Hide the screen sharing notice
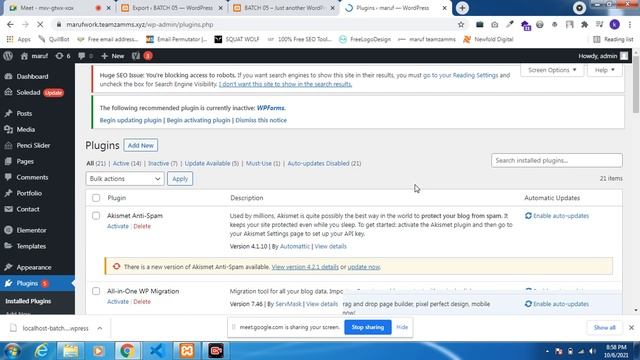640x360 pixels. click(402, 327)
